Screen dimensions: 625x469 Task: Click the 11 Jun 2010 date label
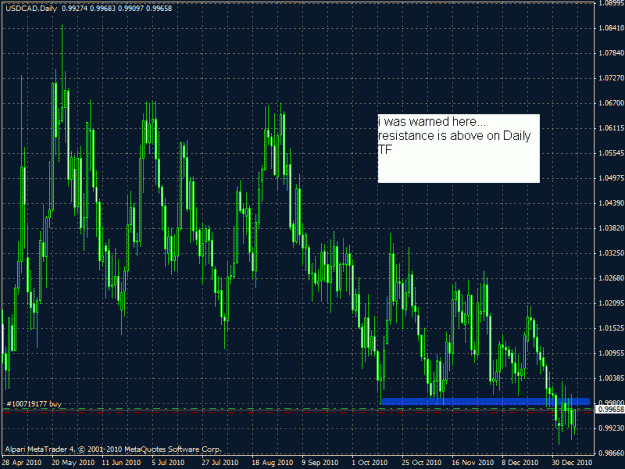tap(121, 463)
